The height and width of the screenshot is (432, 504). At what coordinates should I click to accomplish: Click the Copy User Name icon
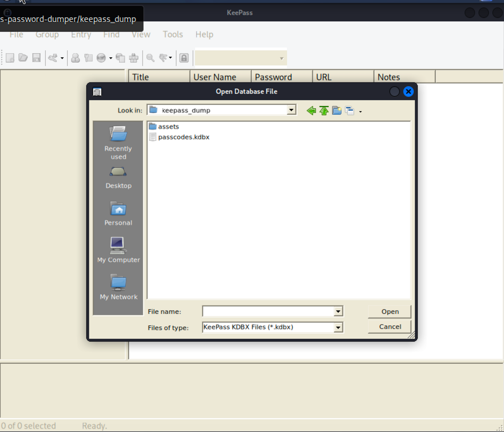pos(75,58)
